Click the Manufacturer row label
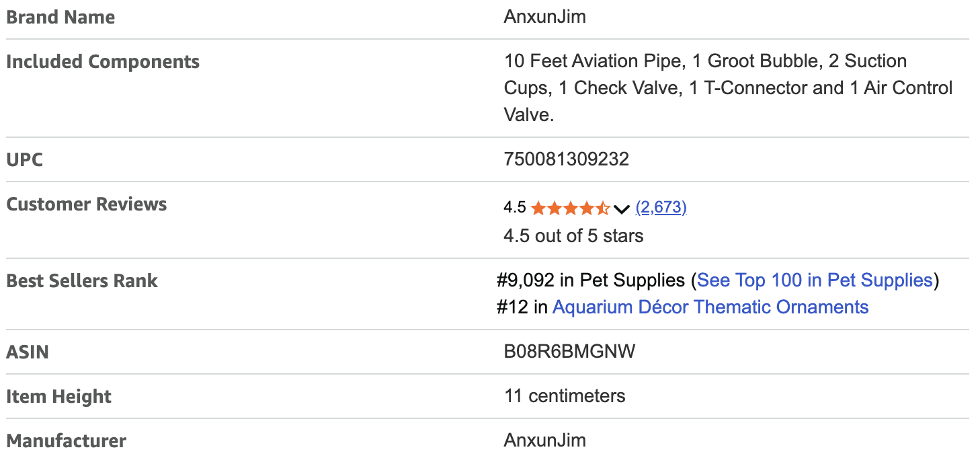The image size is (980, 460). pyautogui.click(x=66, y=441)
